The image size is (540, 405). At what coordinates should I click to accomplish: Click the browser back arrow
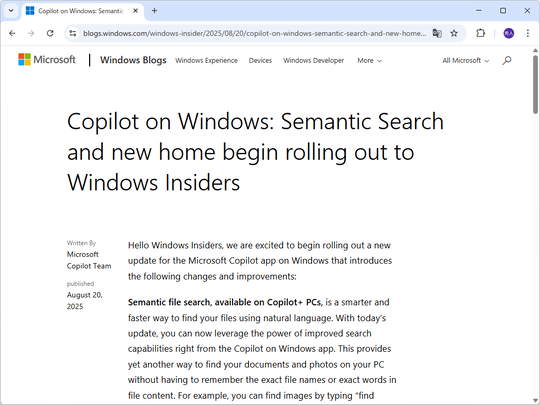[12, 33]
